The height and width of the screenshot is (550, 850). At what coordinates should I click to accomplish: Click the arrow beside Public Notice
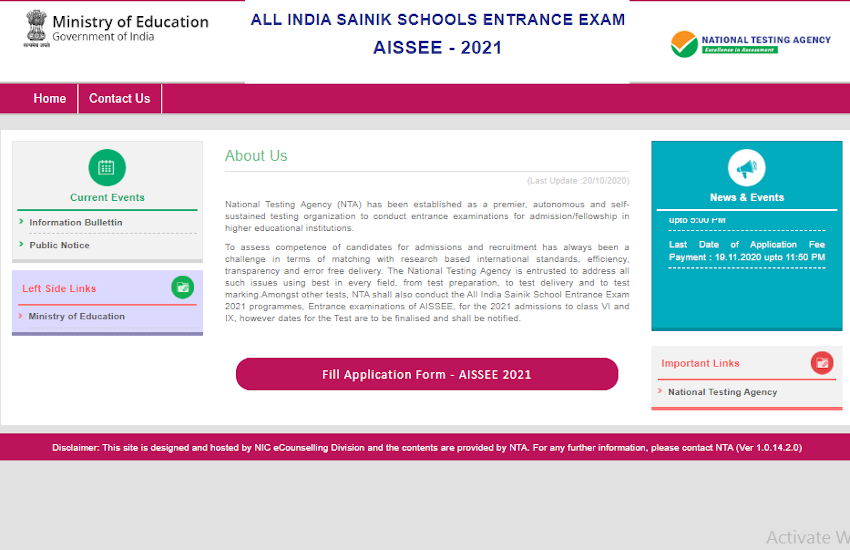(21, 245)
